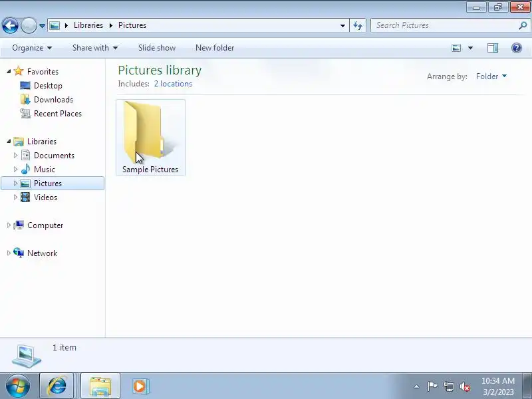Open the address bar history dropdown

[x=342, y=25]
